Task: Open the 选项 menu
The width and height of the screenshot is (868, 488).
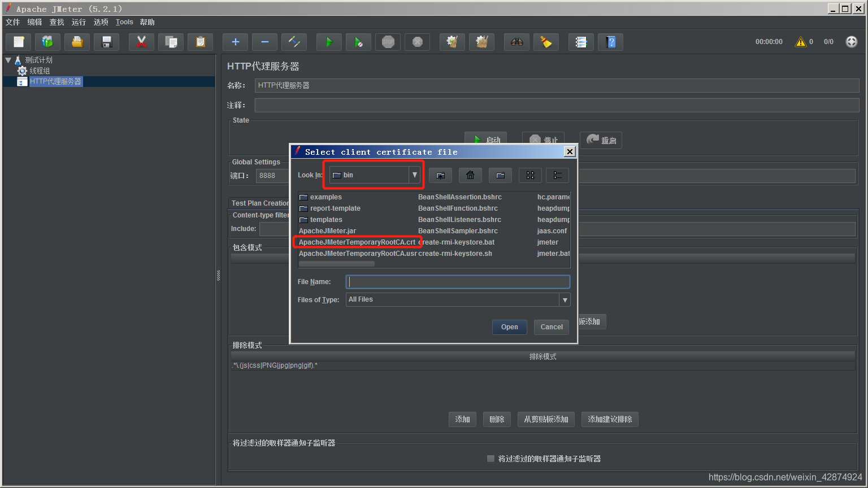Action: click(101, 22)
